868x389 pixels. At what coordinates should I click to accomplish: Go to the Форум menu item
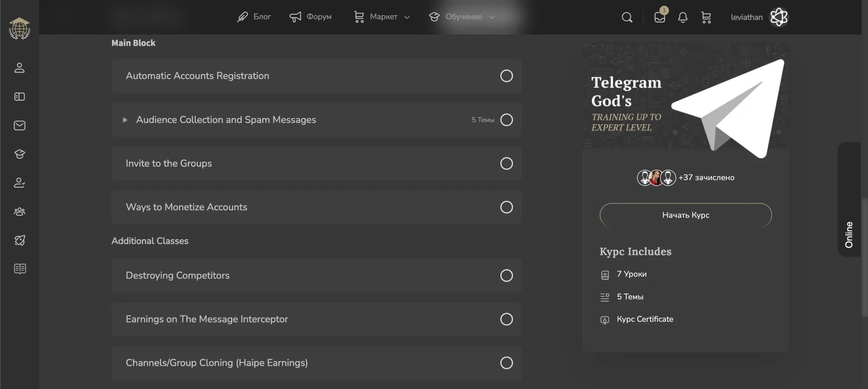(319, 16)
